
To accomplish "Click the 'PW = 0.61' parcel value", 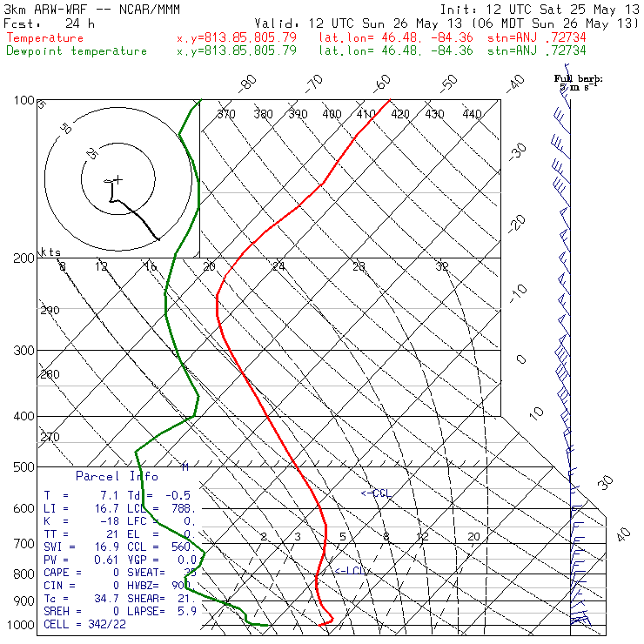I will pos(81,560).
